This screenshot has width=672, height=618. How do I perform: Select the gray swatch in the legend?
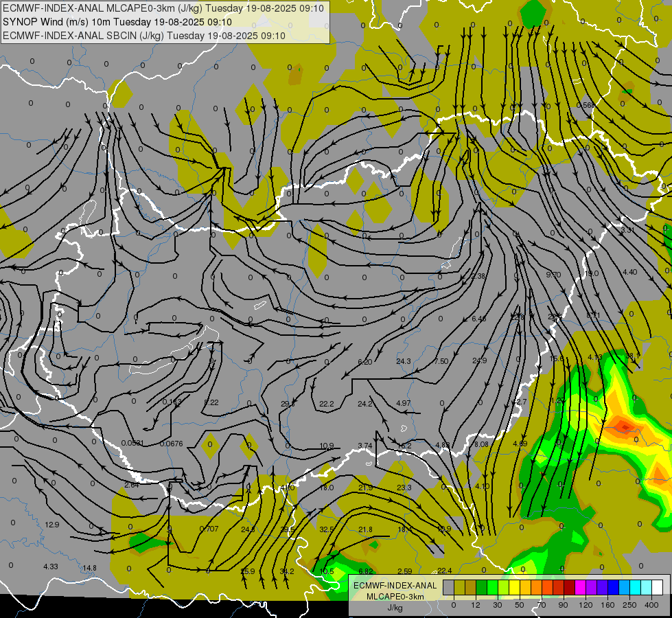point(448,587)
